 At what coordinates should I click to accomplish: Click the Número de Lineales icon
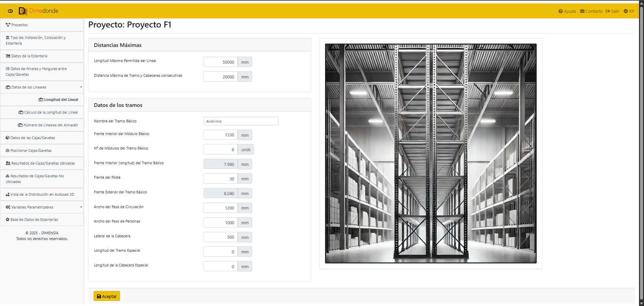(x=20, y=125)
